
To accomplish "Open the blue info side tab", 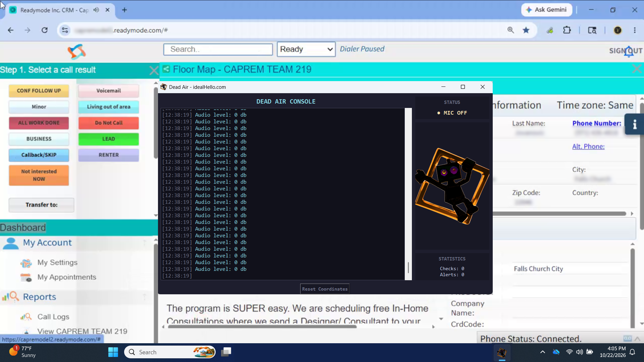I will (x=634, y=124).
